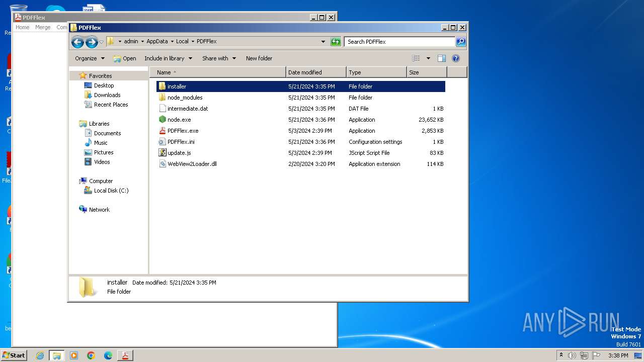
Task: Click the New folder button
Action: pyautogui.click(x=259, y=58)
